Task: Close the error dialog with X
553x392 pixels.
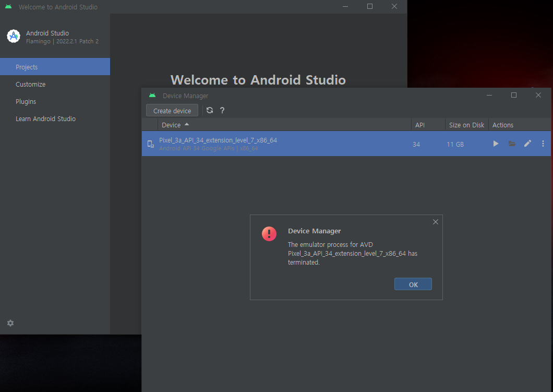Action: (436, 222)
